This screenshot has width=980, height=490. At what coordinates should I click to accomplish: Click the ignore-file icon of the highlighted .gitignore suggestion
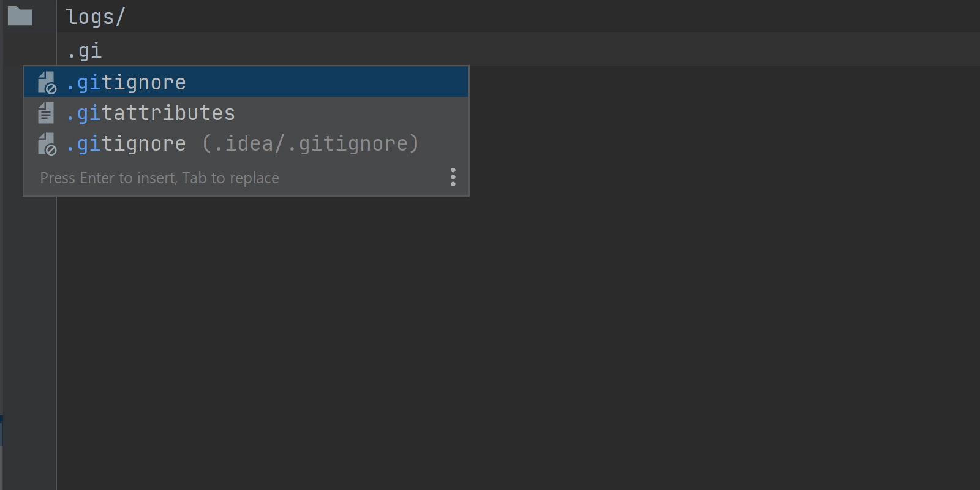click(x=47, y=83)
